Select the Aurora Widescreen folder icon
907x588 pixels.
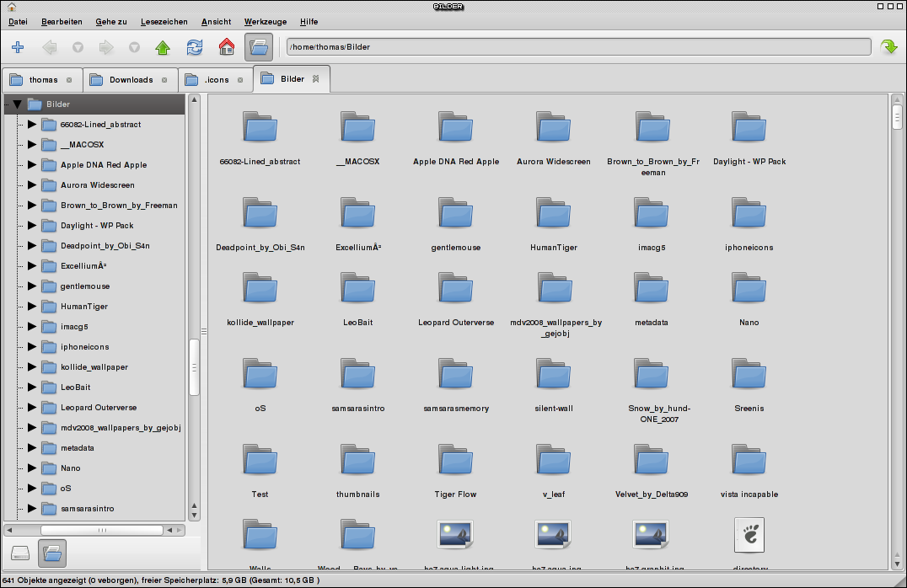pos(553,126)
